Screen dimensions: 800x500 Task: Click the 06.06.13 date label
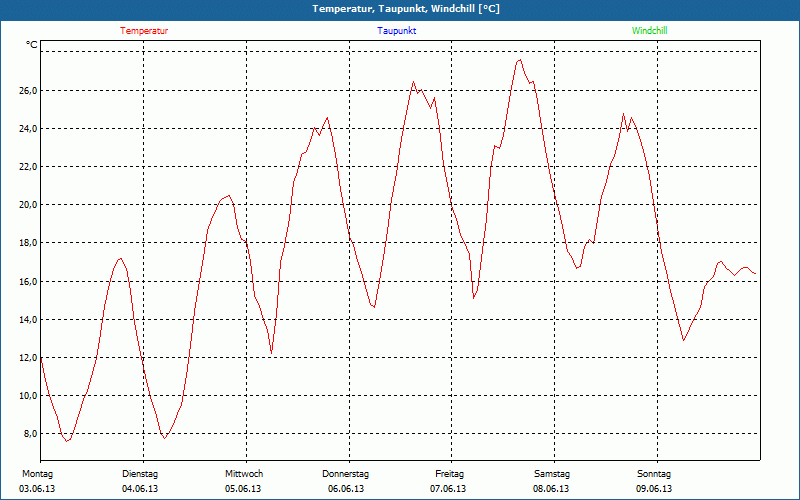[346, 489]
